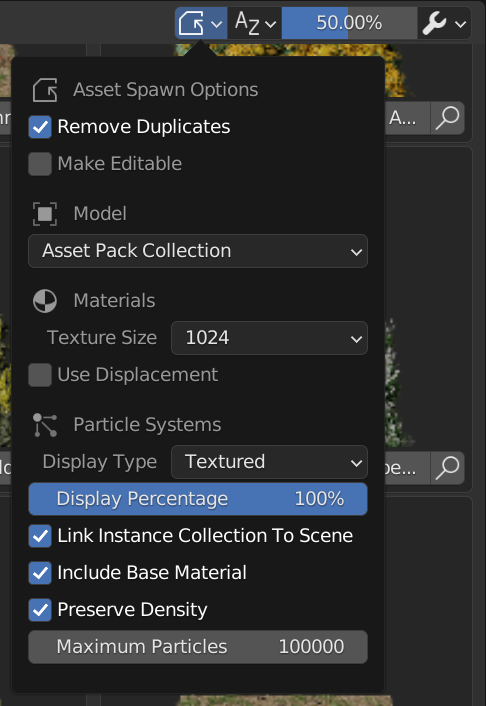The image size is (486, 706).
Task: Click the Model section icon
Action: pos(45,213)
